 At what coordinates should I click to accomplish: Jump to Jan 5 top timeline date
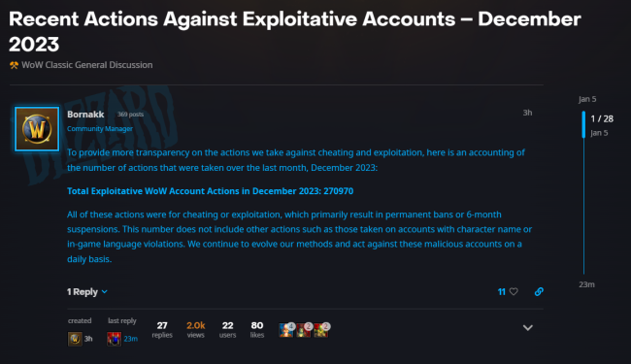point(587,99)
